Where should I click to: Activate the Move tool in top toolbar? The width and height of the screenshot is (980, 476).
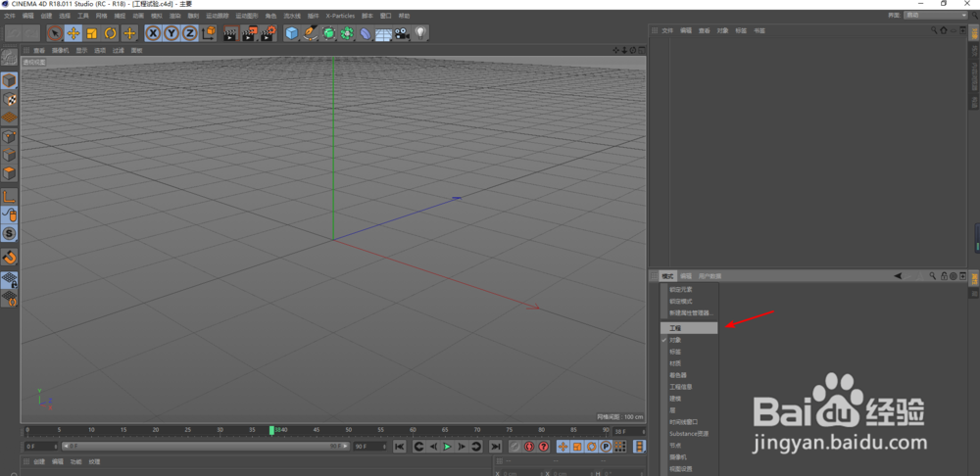pos(73,33)
